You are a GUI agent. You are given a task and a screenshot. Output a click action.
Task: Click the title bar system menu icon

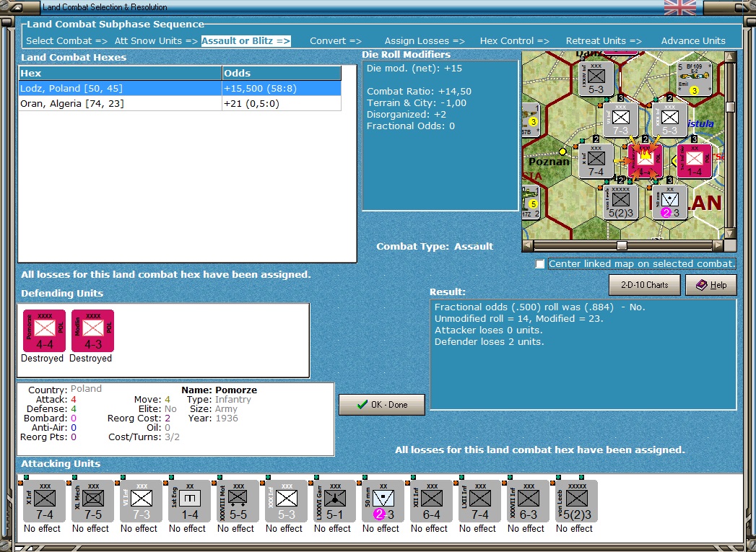point(17,7)
